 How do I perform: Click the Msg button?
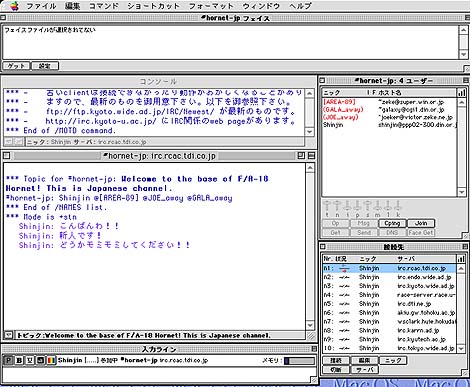(364, 223)
